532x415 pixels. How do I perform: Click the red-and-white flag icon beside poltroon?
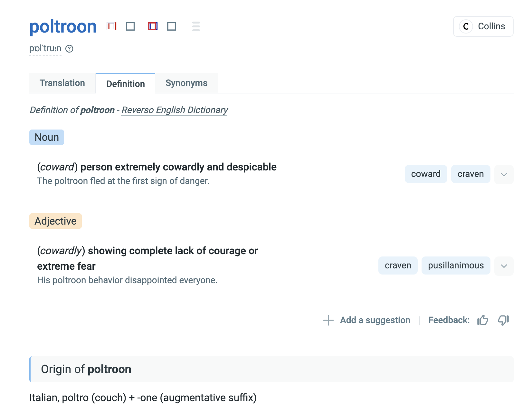click(112, 26)
